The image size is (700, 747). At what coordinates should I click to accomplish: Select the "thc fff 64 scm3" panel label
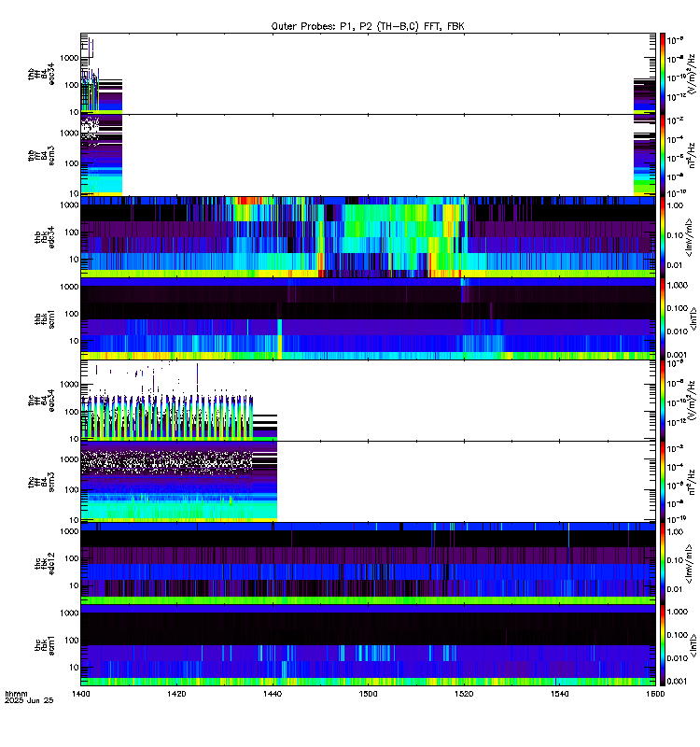(41, 482)
